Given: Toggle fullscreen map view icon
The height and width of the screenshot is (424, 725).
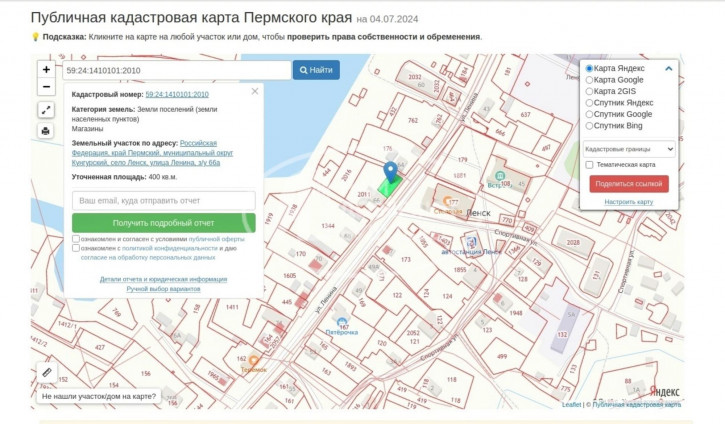Looking at the screenshot, I should pos(46,110).
